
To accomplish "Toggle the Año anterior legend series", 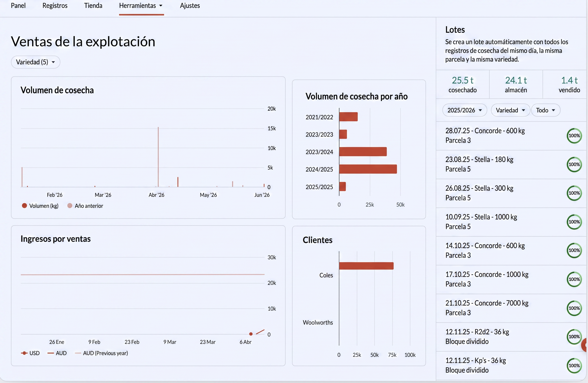I will point(85,206).
